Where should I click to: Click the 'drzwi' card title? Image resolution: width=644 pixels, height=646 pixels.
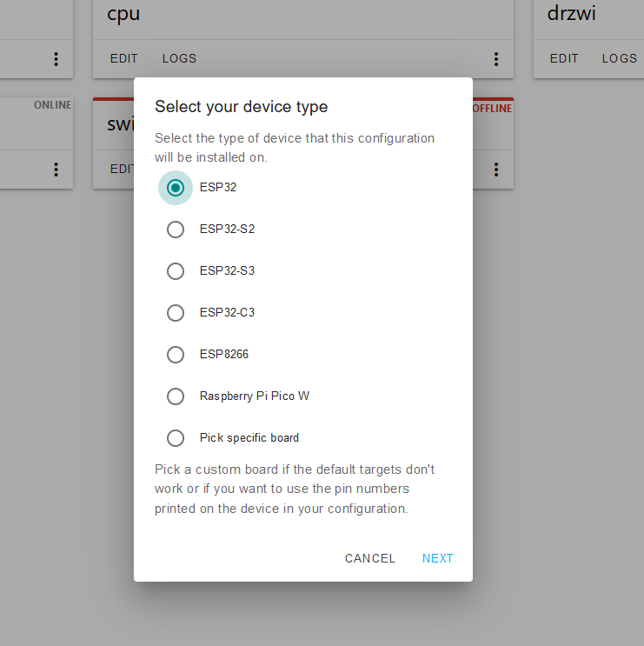[x=571, y=13]
